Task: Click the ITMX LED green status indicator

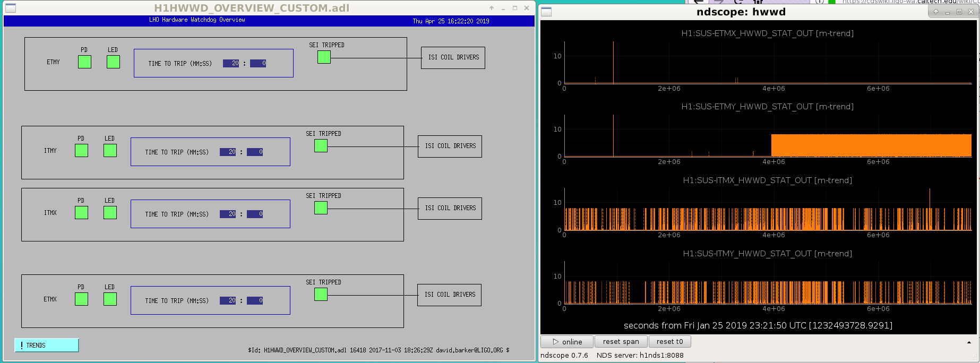Action: coord(110,213)
